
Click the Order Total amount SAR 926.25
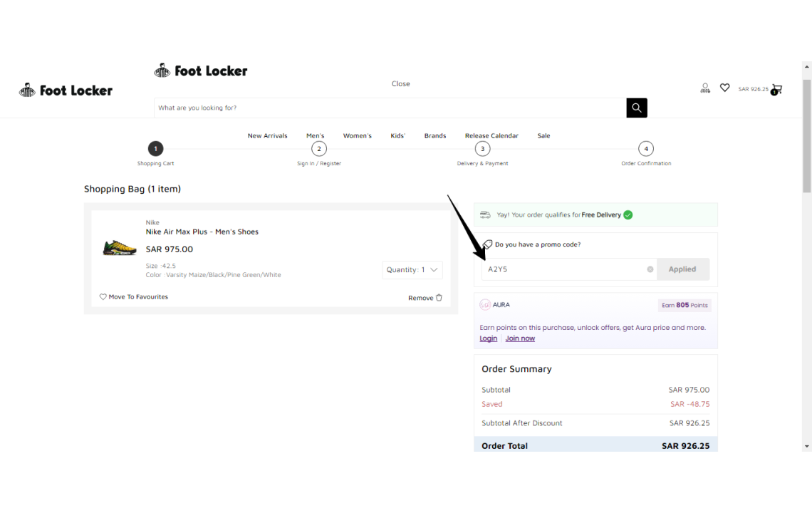point(686,446)
